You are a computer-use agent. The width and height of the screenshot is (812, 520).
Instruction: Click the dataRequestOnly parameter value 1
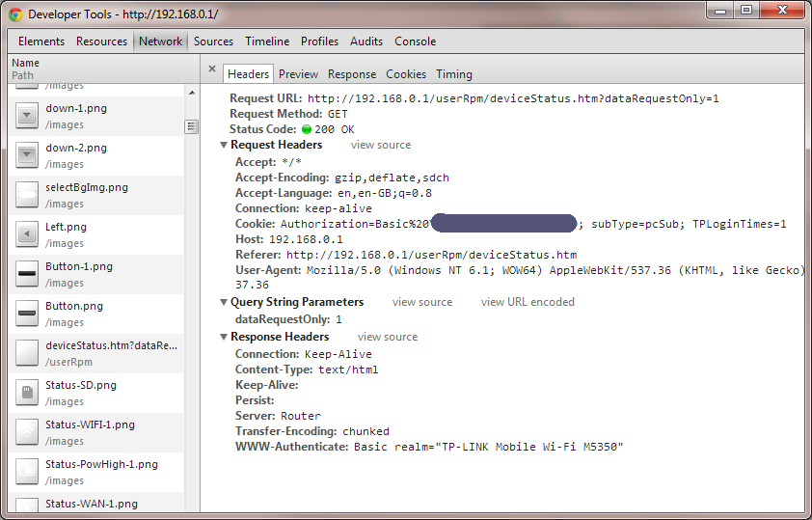click(338, 319)
